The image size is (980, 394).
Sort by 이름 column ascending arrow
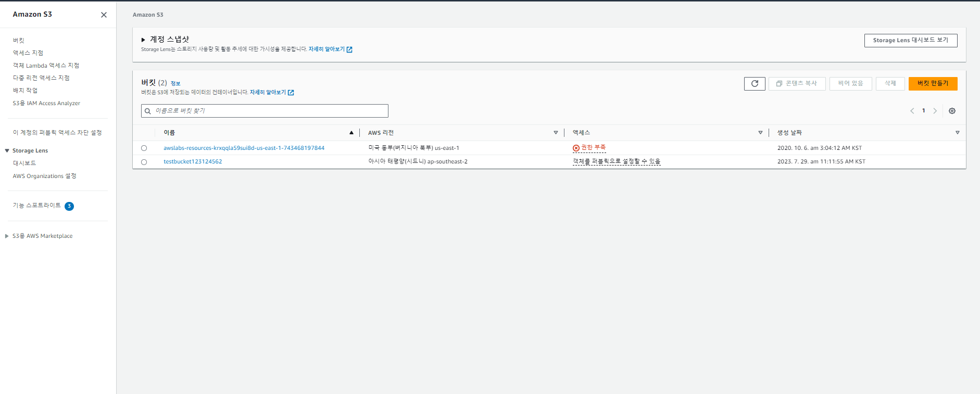[351, 133]
